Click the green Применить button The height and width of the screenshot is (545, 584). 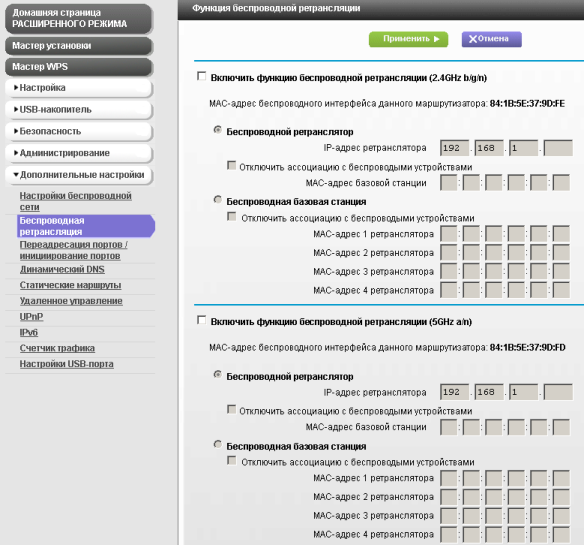408,39
